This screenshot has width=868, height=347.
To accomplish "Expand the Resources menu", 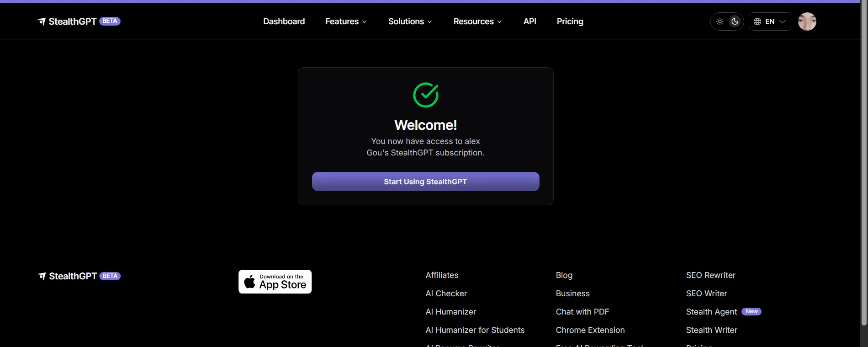I will pos(477,21).
